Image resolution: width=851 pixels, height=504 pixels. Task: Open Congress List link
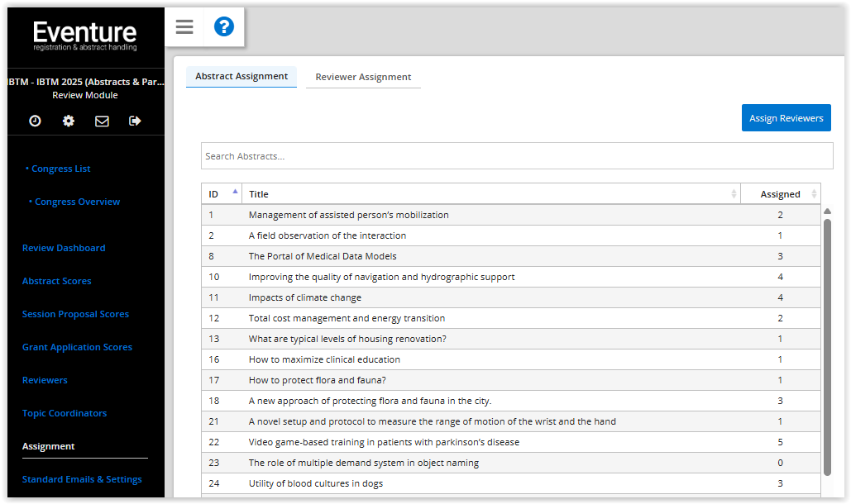click(x=61, y=169)
